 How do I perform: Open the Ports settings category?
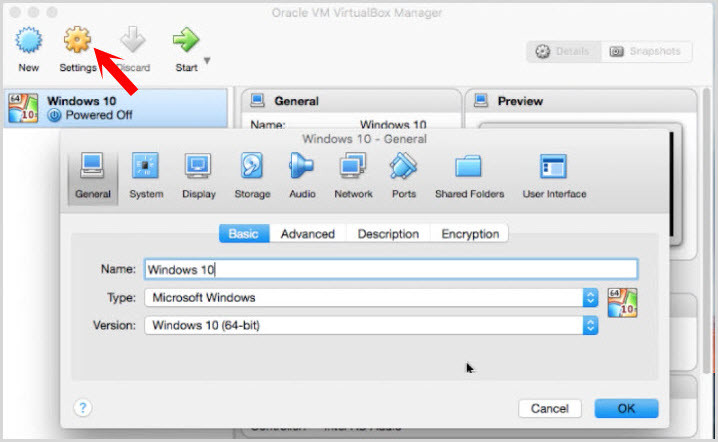pyautogui.click(x=403, y=177)
